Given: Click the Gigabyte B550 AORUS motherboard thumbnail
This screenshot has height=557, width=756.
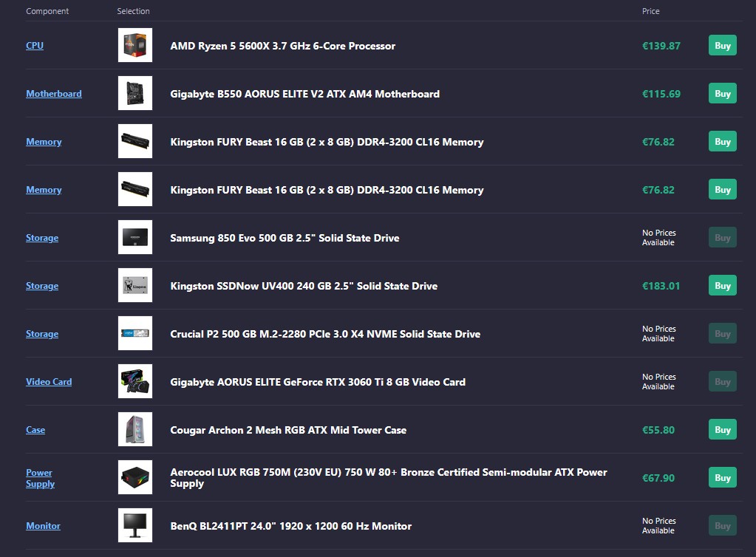Looking at the screenshot, I should pos(135,93).
